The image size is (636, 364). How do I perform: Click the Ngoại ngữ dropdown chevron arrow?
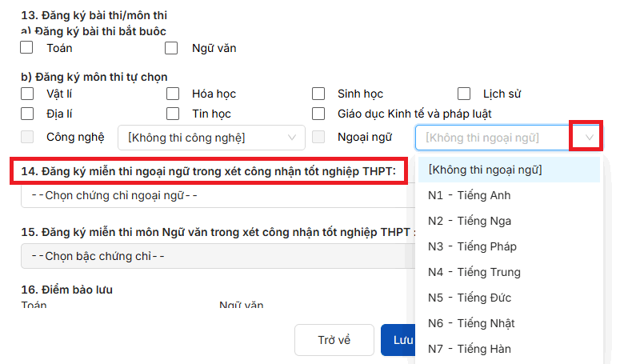click(590, 138)
